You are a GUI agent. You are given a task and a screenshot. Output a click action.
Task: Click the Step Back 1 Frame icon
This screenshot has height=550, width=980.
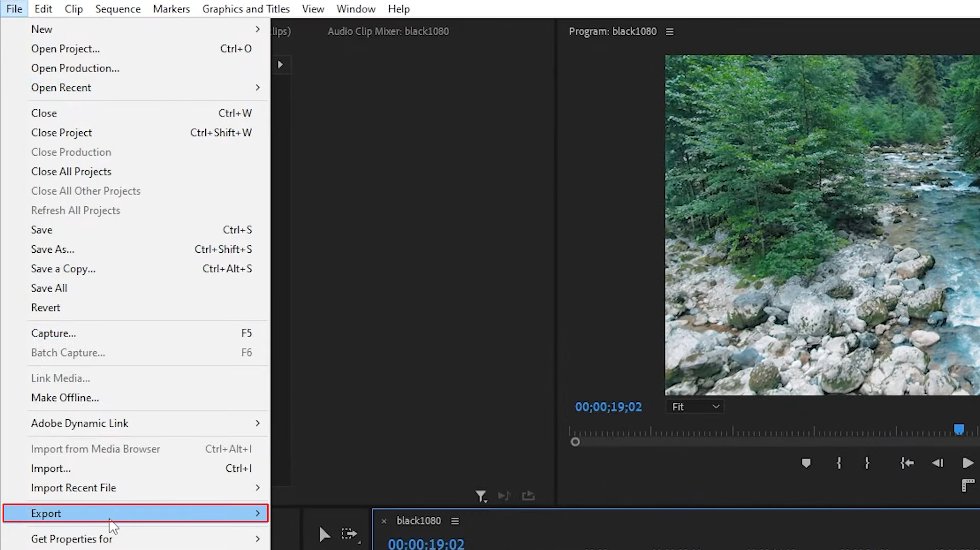point(937,463)
